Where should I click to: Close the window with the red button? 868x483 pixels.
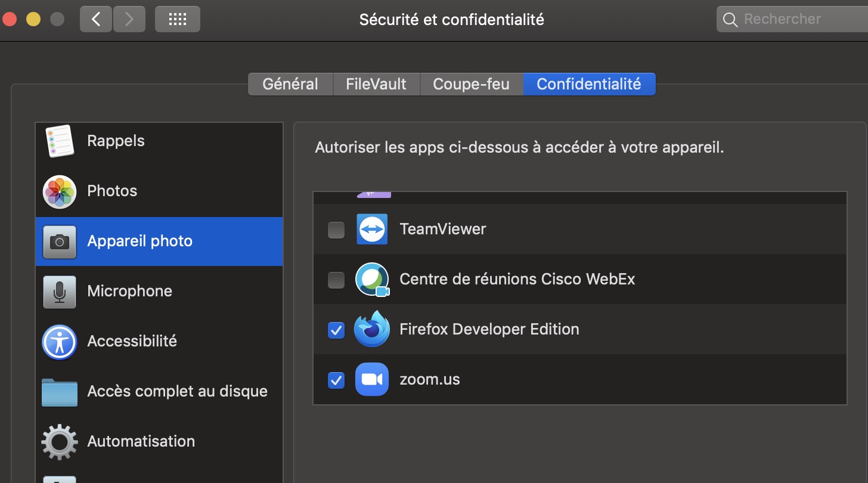click(x=9, y=19)
